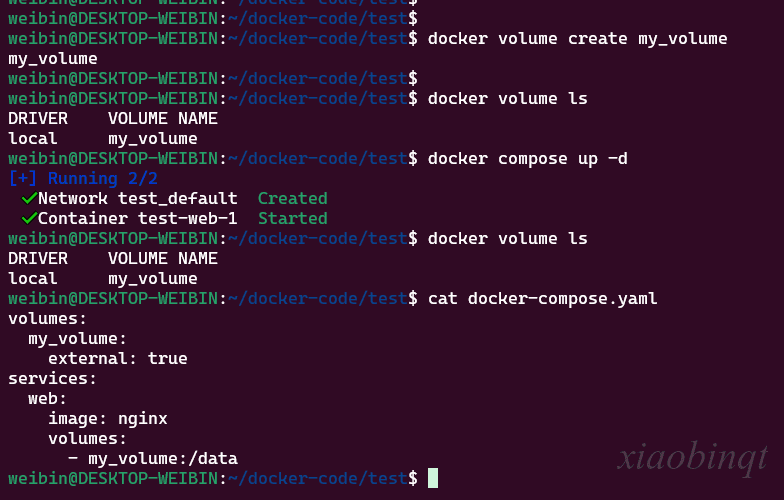The width and height of the screenshot is (784, 500).
Task: Click the "Container test-web-1" text
Action: pyautogui.click(x=137, y=219)
